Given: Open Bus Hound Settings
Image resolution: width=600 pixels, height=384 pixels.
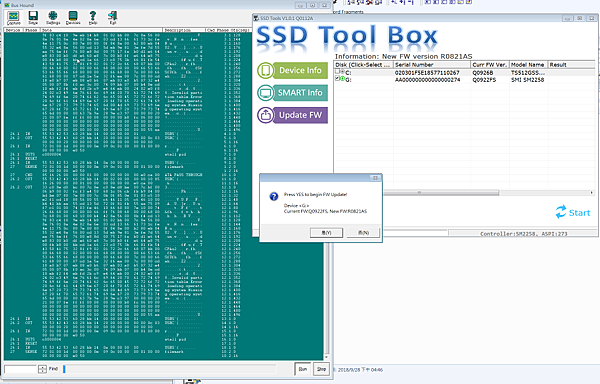Looking at the screenshot, I should (x=53, y=18).
